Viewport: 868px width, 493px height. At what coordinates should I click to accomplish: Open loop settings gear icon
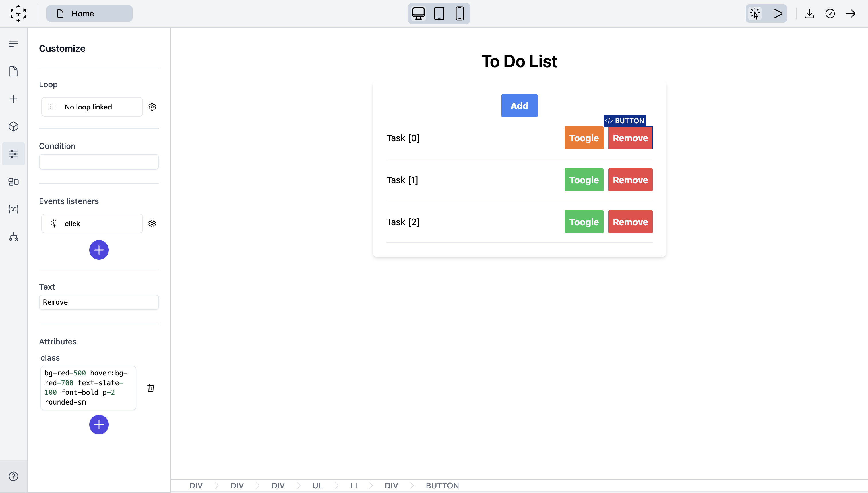point(152,107)
